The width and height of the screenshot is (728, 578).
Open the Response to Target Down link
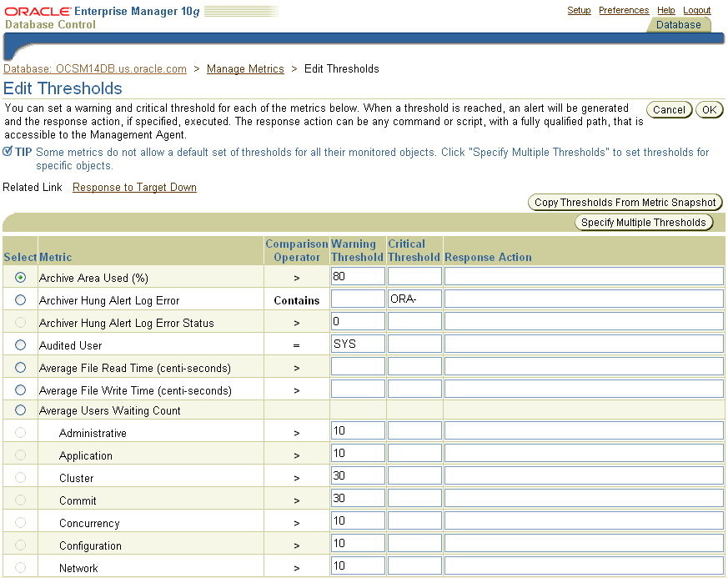tap(134, 187)
